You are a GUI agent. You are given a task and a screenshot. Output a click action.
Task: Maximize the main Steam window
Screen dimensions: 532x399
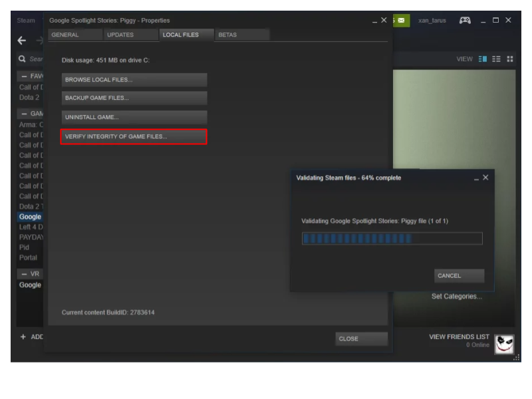pyautogui.click(x=495, y=21)
